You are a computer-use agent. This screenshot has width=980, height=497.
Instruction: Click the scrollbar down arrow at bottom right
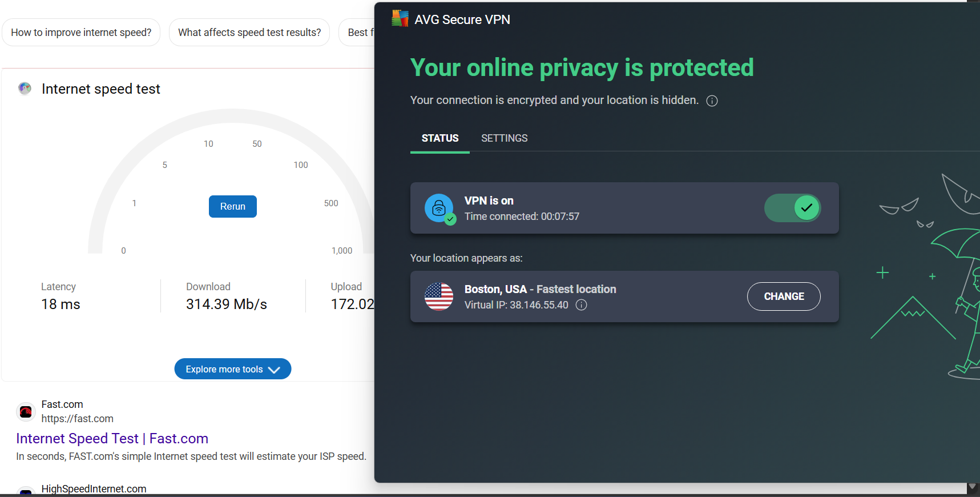(973, 487)
